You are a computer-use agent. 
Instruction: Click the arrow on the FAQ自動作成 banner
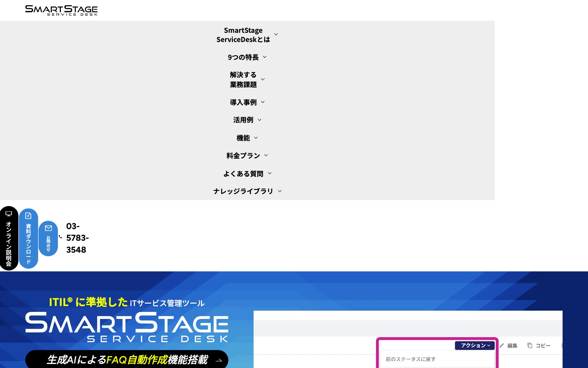coord(219,360)
